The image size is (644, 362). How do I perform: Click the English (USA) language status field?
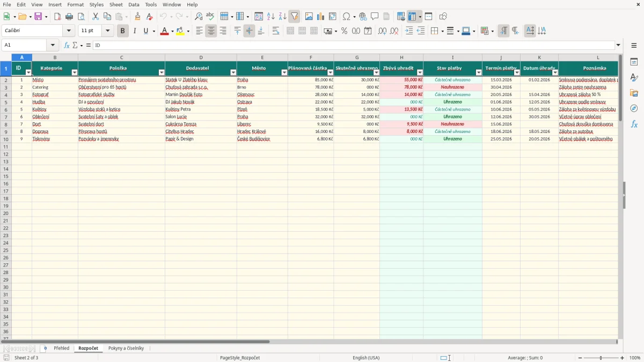[x=366, y=358]
